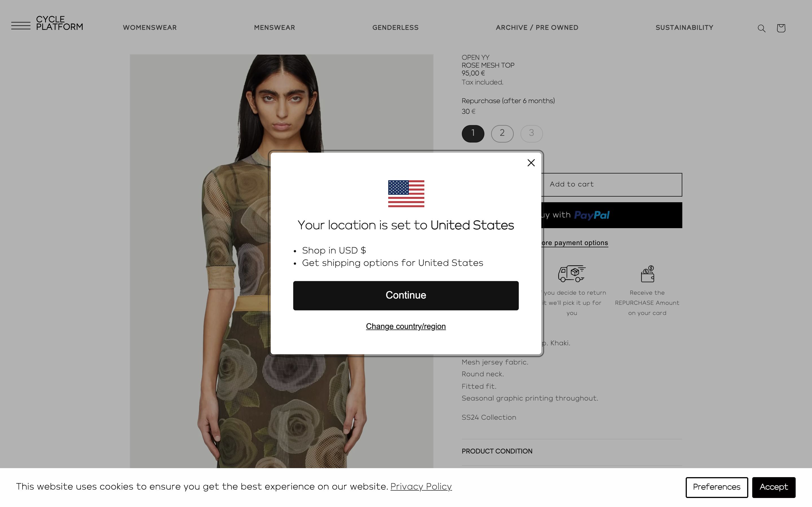Click the Change country/region link
This screenshot has width=812, height=507.
point(406,326)
